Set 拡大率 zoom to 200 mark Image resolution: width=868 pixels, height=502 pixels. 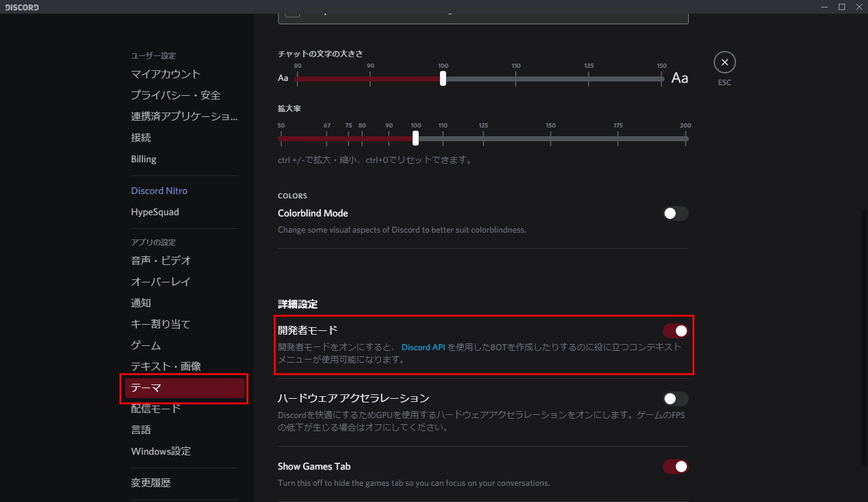686,138
